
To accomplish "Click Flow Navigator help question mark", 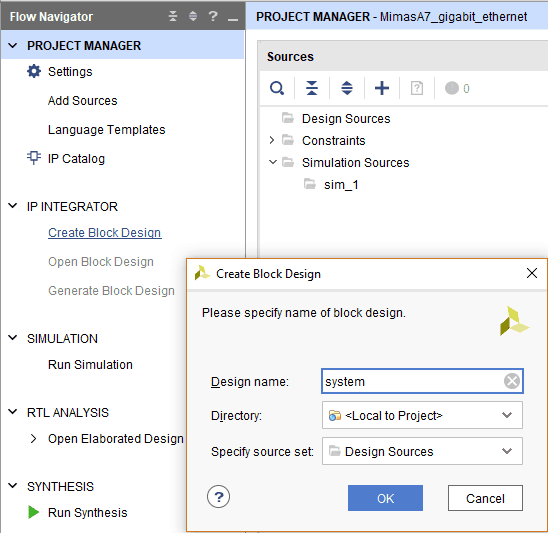I will coord(213,16).
